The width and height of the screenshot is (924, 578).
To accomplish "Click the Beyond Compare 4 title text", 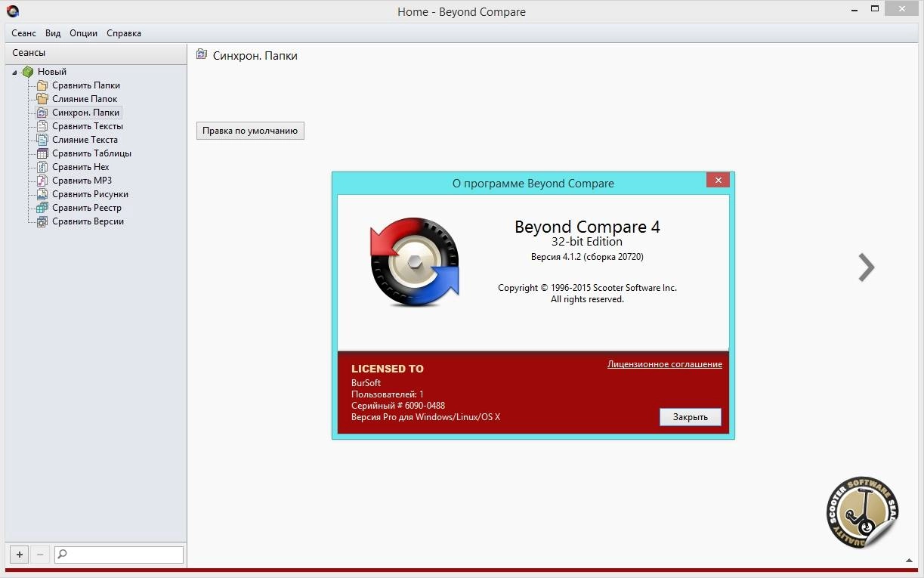I will coord(587,227).
